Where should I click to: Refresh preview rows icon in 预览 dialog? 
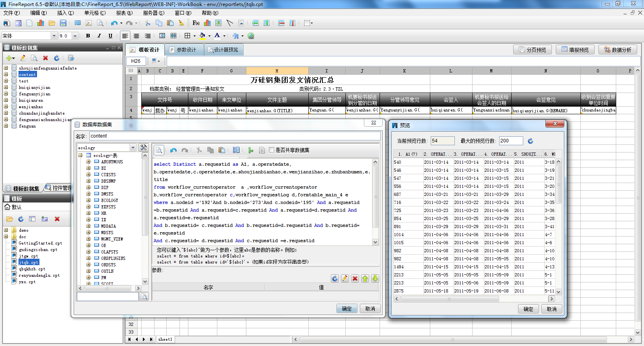point(530,141)
